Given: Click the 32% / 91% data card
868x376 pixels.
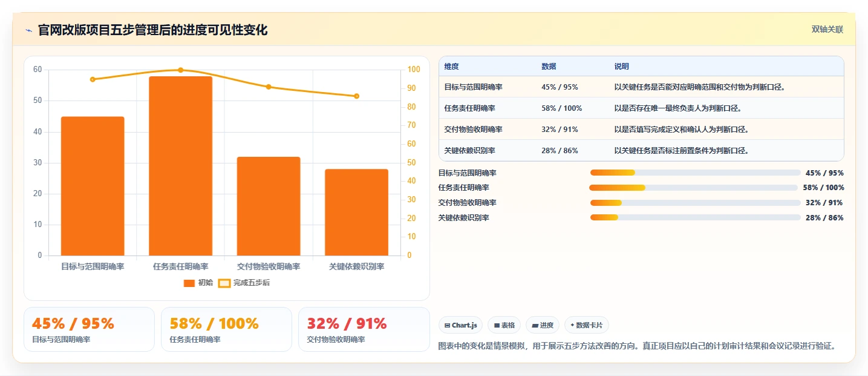Looking at the screenshot, I should [364, 329].
